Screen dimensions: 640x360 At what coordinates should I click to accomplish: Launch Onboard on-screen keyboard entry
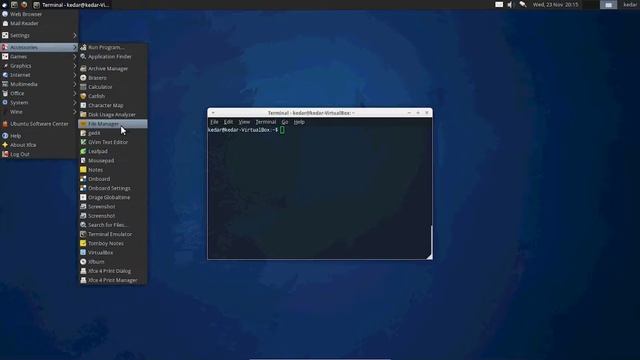coord(113,179)
